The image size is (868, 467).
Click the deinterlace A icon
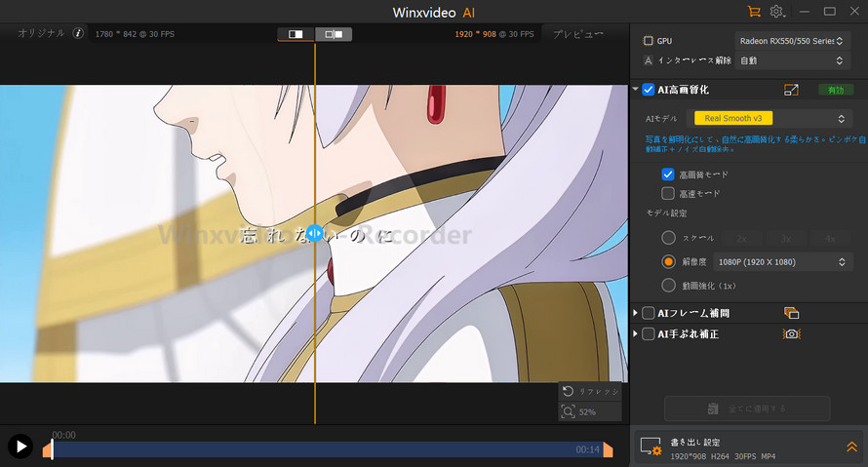[649, 60]
